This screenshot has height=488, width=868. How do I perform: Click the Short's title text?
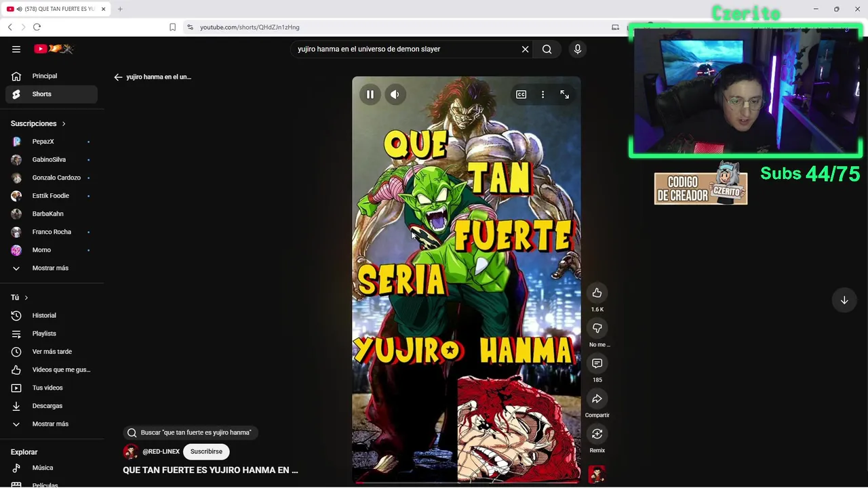[210, 470]
